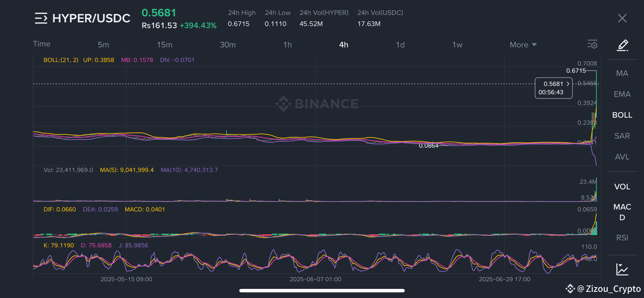Click the 0.0864 low price marker

429,146
